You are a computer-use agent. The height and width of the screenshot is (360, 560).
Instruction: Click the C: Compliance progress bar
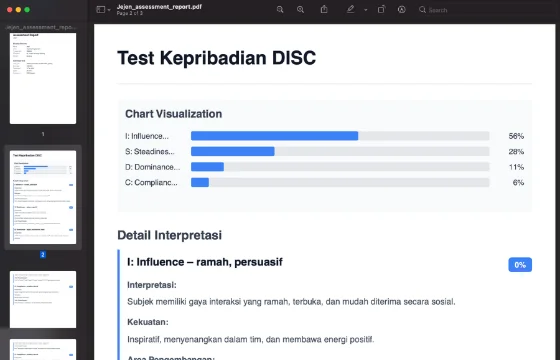(x=340, y=182)
